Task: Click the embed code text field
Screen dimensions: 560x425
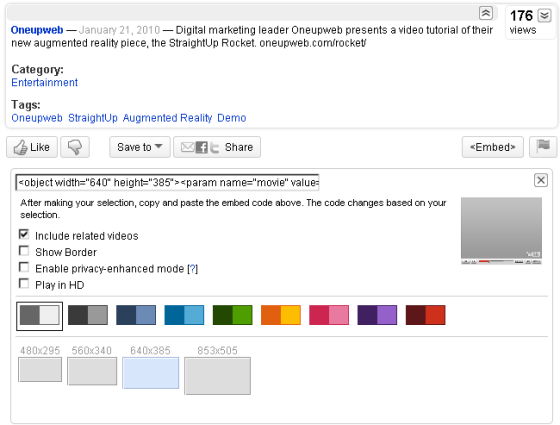Action: (x=168, y=182)
